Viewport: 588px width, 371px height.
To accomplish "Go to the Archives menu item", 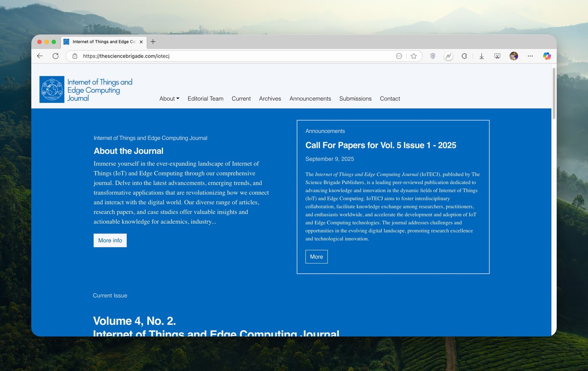I will [270, 99].
